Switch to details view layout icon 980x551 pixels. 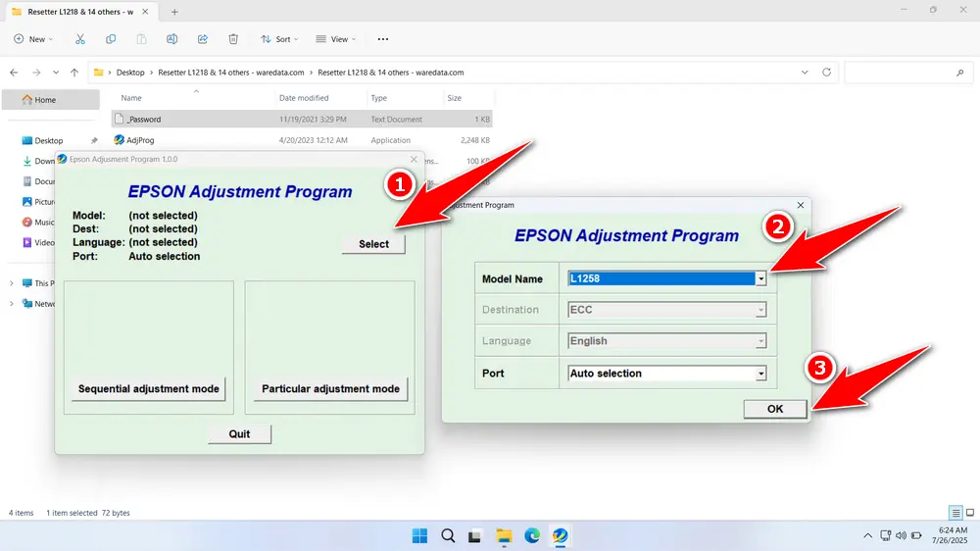coord(955,513)
